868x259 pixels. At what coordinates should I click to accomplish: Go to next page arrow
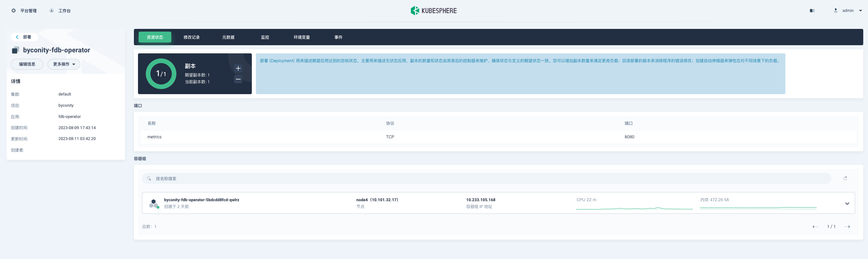tap(847, 227)
